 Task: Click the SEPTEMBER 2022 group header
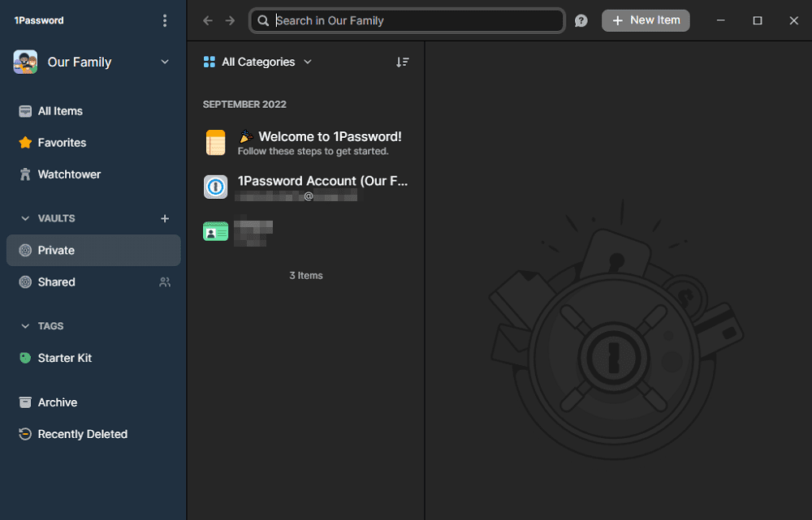click(244, 105)
